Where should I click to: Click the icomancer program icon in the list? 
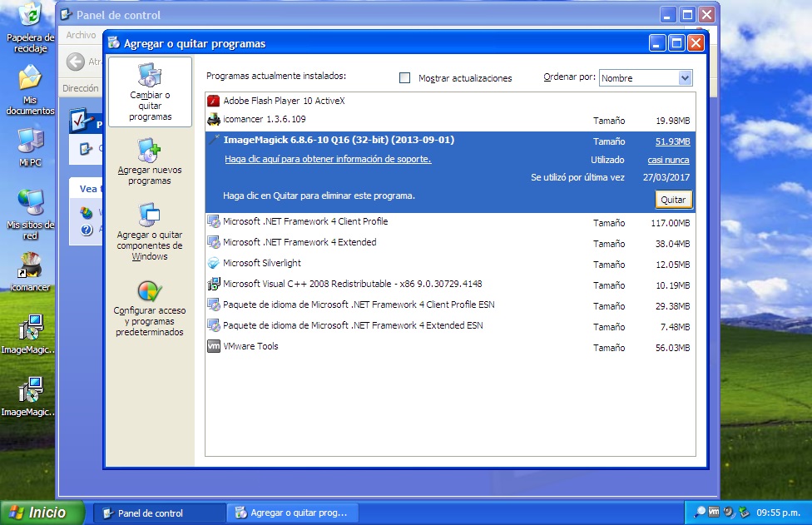pos(213,120)
